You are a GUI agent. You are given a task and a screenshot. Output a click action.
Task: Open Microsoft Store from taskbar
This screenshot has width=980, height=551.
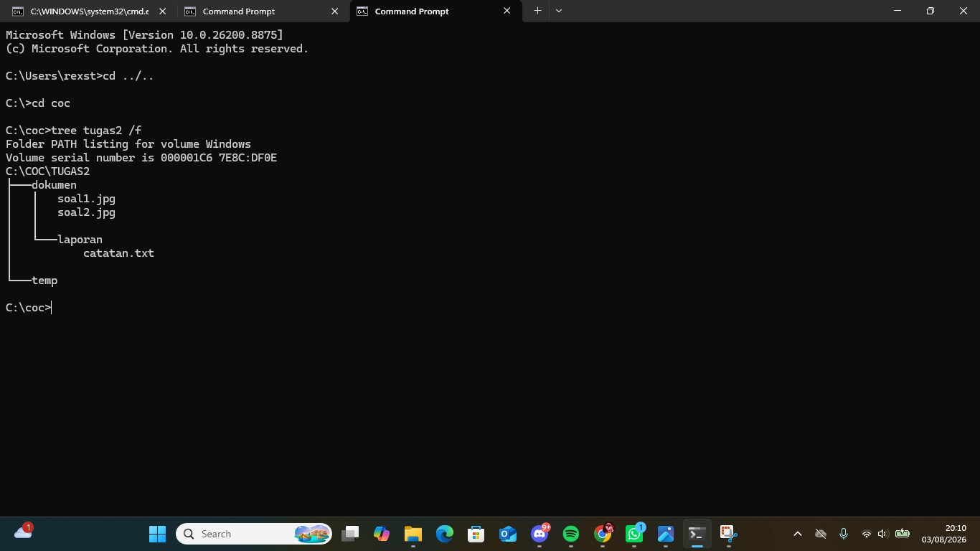pyautogui.click(x=476, y=534)
